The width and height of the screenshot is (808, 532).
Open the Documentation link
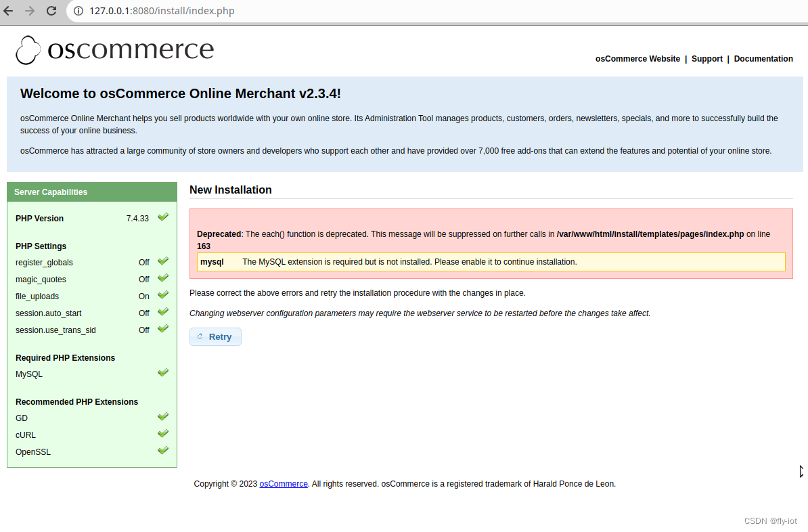pyautogui.click(x=763, y=59)
